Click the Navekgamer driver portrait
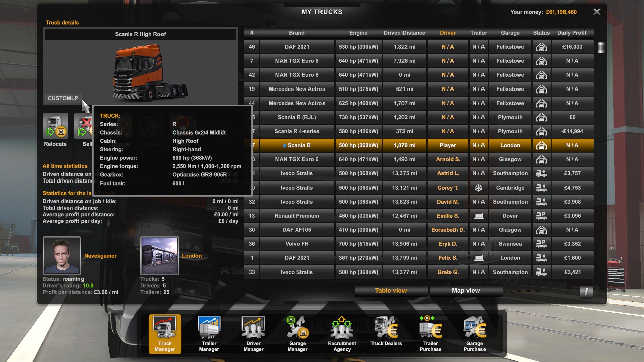 point(62,255)
